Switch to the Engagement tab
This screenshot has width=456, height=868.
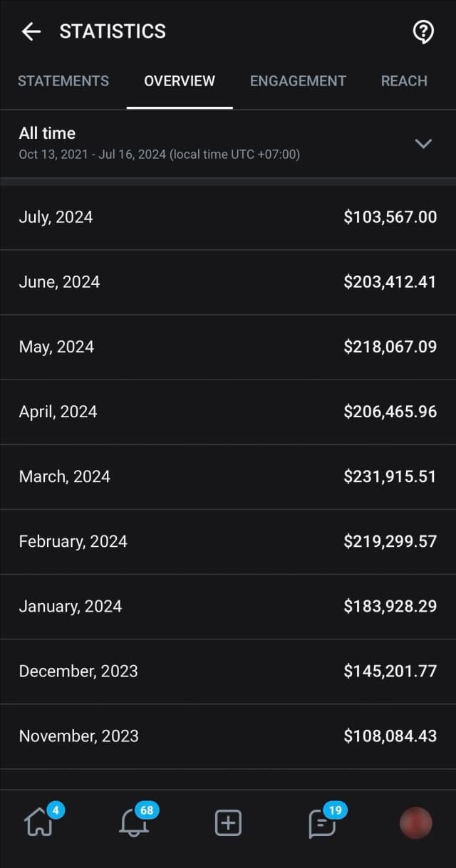298,81
